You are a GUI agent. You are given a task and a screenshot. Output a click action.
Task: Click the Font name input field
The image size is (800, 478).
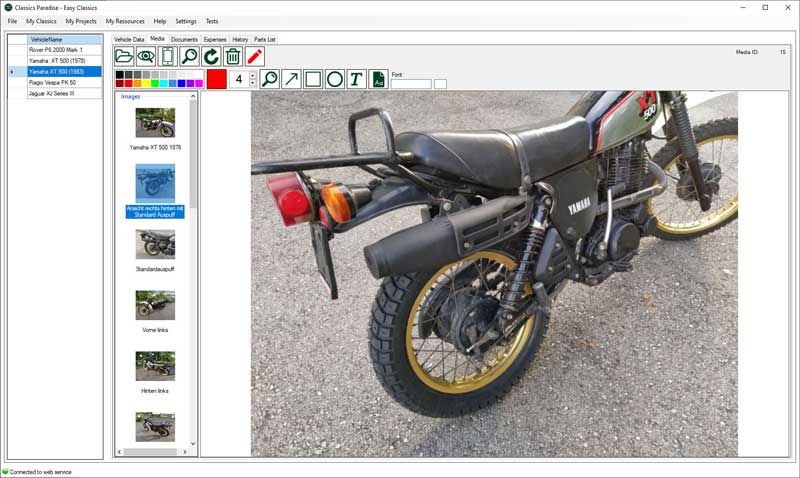coord(411,84)
